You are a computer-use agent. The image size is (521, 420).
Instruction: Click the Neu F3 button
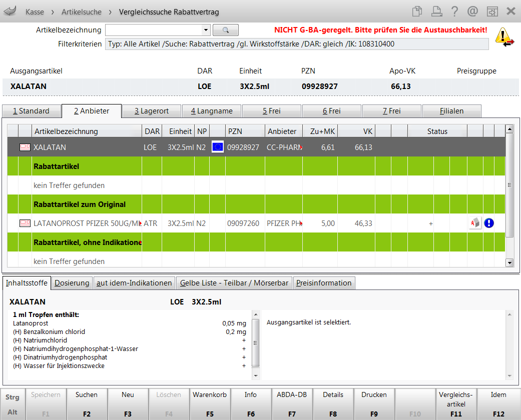point(128,404)
